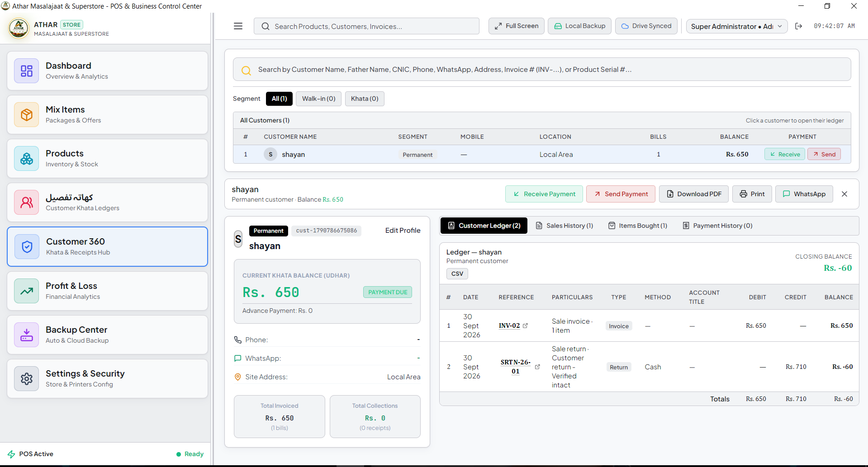Click the Send Payment button
The image size is (868, 467).
(621, 194)
